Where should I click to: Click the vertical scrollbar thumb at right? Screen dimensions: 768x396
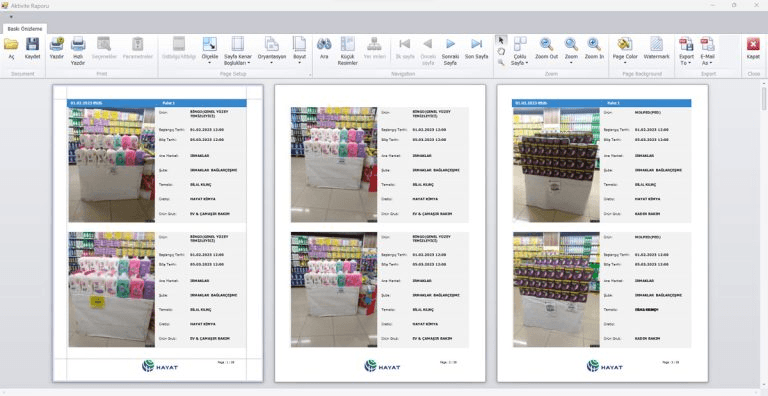[x=764, y=98]
